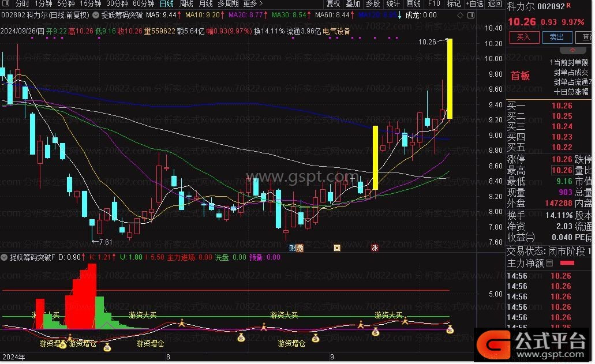
Task: Click the 回 event marker under the chart
Action: click(x=337, y=248)
